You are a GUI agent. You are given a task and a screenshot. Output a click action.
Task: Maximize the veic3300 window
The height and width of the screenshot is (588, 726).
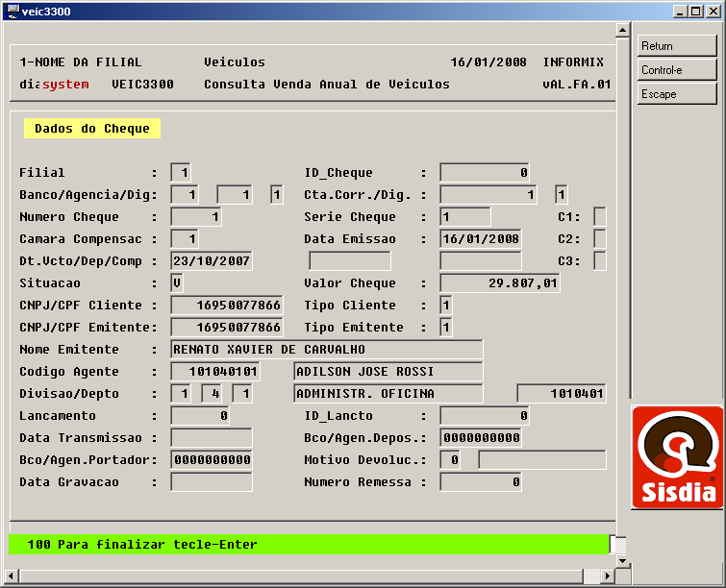(x=696, y=12)
